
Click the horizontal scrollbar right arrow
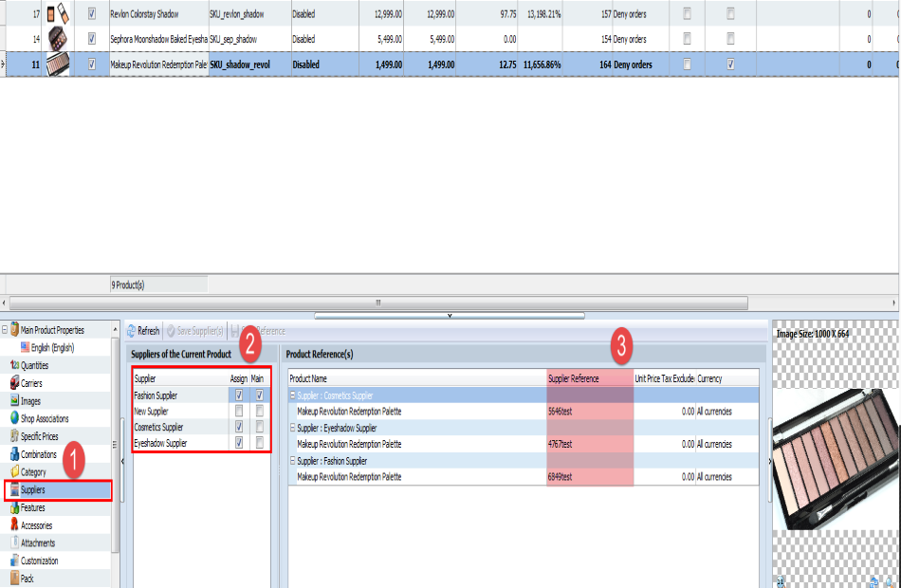point(894,303)
